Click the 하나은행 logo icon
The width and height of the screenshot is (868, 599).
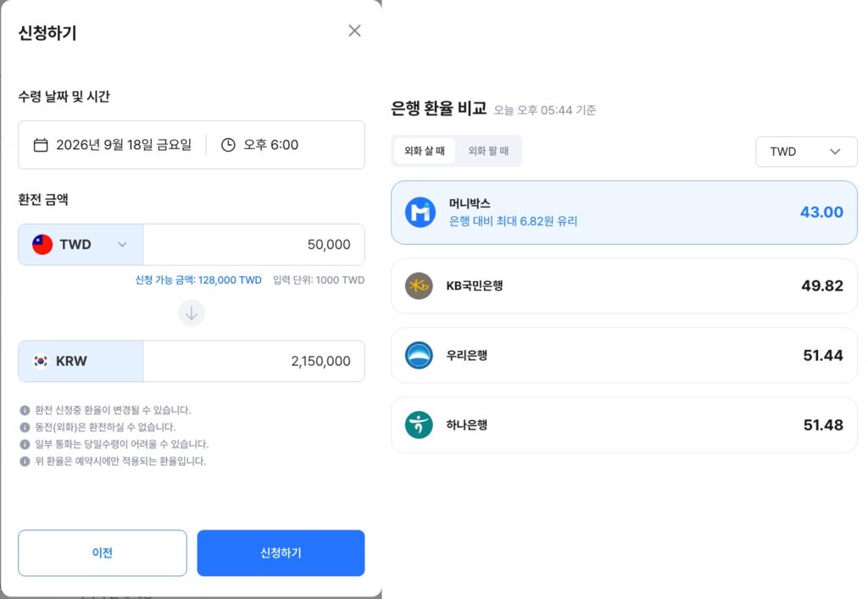point(419,424)
